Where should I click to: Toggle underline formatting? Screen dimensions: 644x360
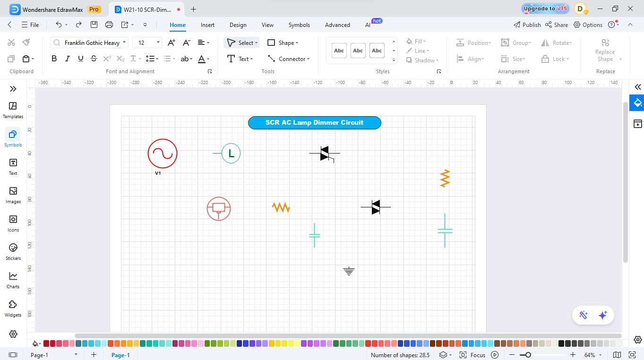[x=81, y=59]
